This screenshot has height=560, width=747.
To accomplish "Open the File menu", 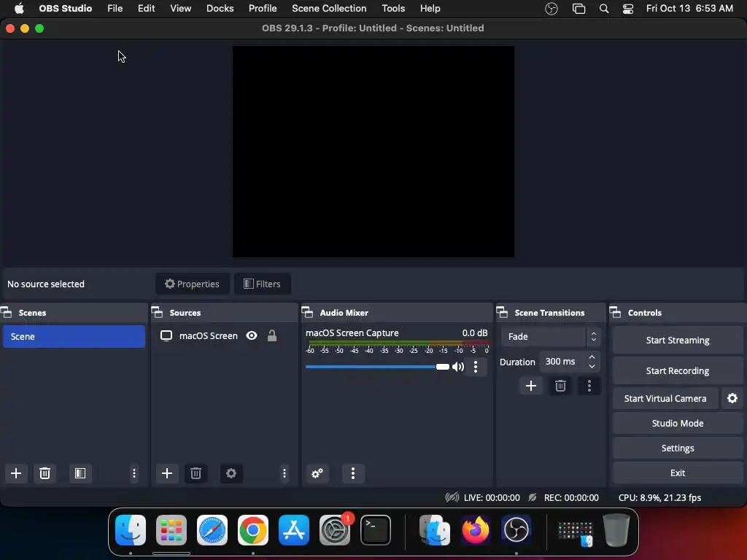I will (x=115, y=9).
